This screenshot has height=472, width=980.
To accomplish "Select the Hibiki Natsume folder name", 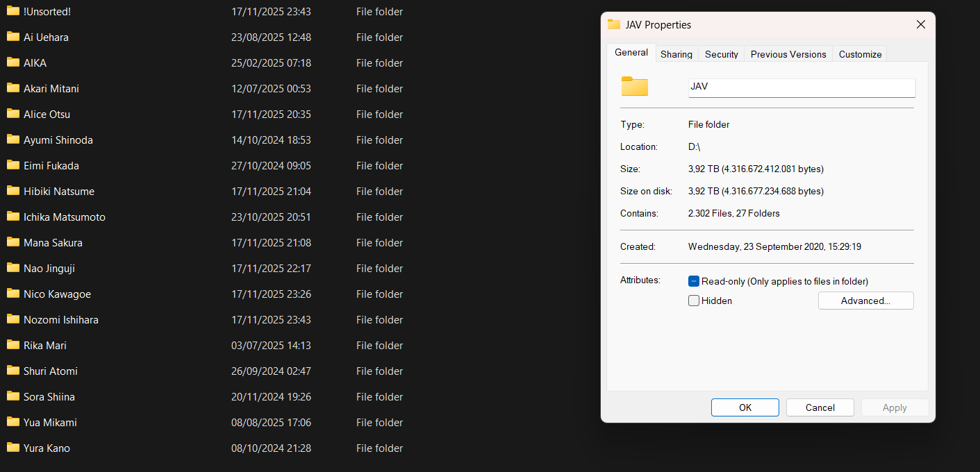I will point(59,192).
